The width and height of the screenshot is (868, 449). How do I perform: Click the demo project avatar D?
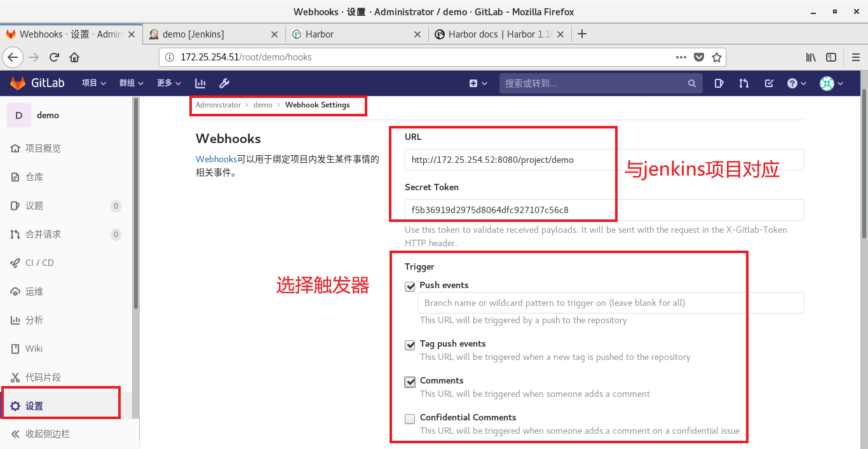click(18, 115)
